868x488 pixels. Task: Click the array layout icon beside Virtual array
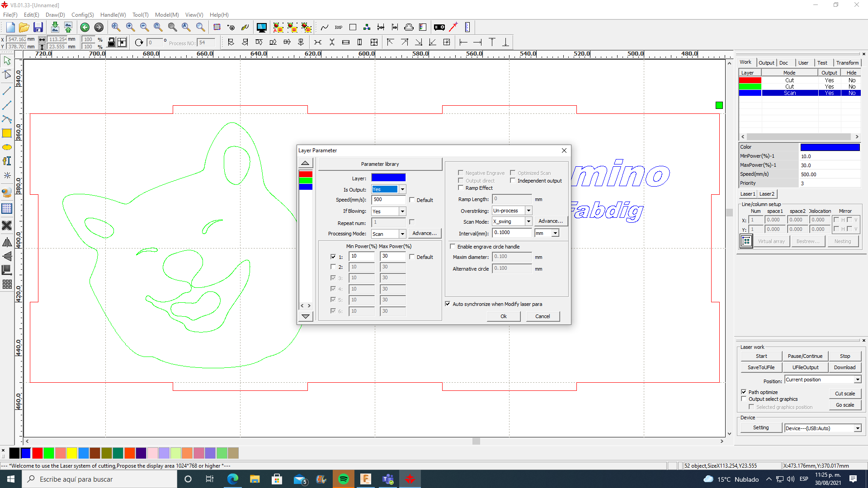pyautogui.click(x=746, y=241)
